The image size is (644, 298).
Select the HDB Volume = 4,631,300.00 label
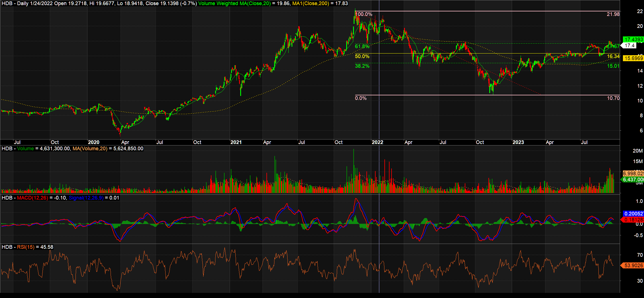(x=36, y=149)
